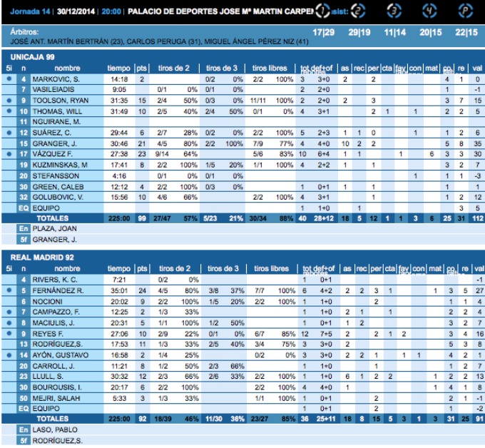Click the second quarter score 29|19
This screenshot has height=448, width=485.
coord(359,32)
